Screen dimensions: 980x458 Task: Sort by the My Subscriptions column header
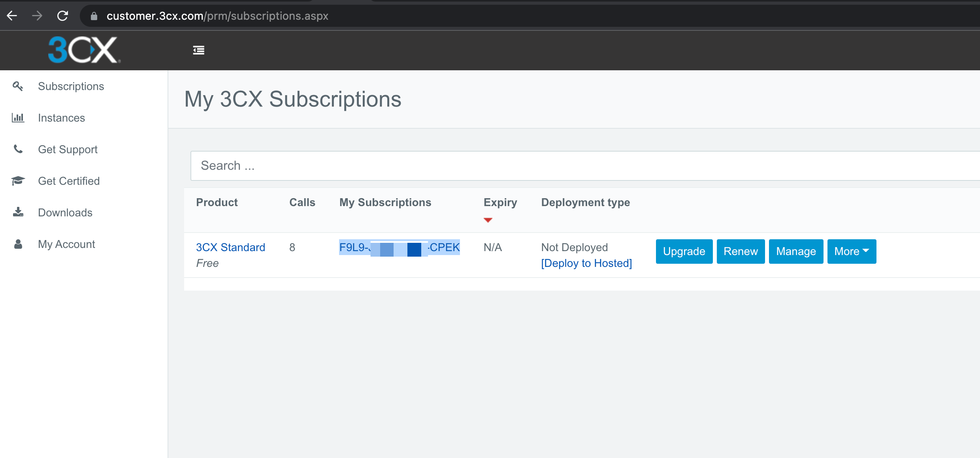[x=385, y=202]
